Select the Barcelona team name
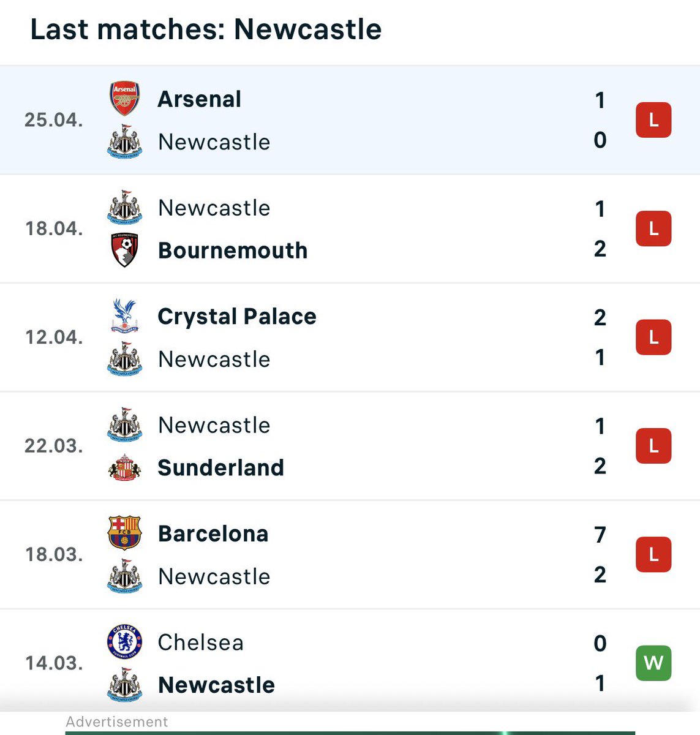The image size is (700, 735). click(213, 534)
